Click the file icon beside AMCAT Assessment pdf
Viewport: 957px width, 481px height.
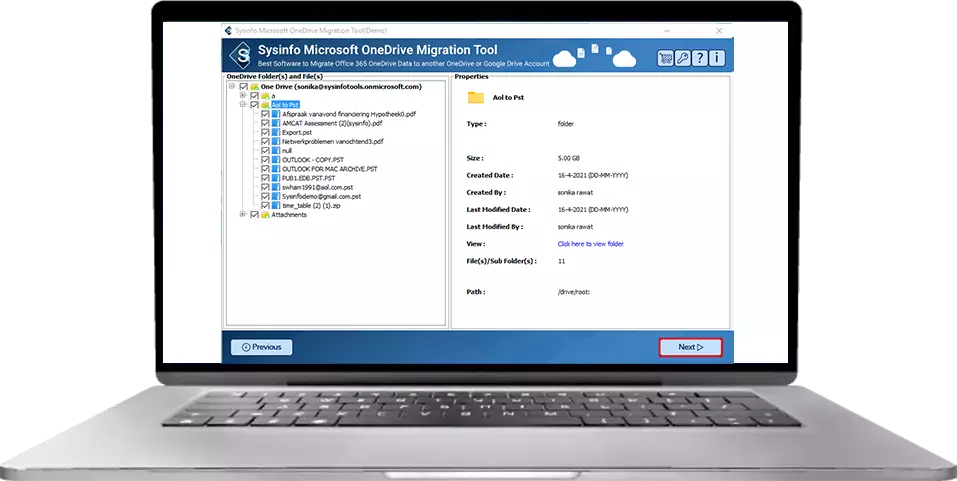[276, 123]
